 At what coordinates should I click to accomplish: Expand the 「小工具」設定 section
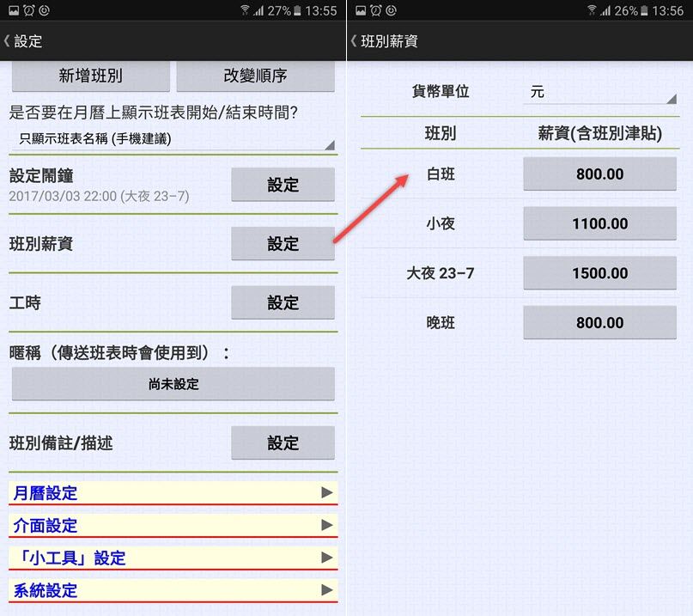click(x=173, y=558)
